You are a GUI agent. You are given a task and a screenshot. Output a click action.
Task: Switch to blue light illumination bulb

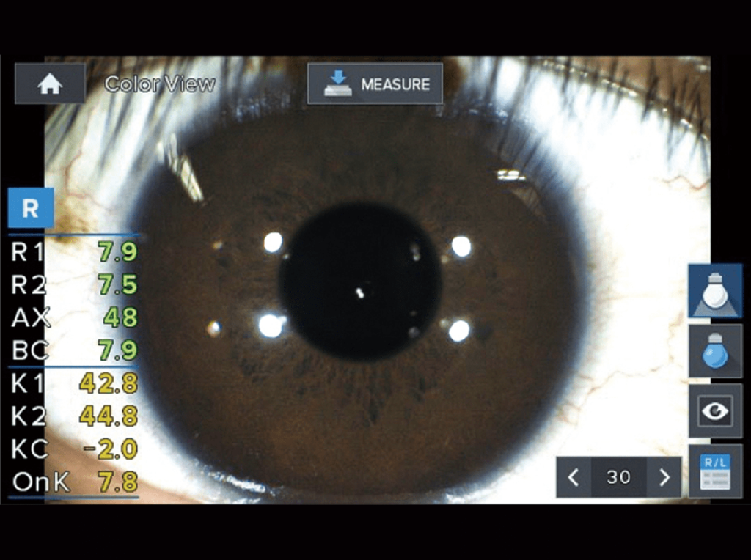714,351
